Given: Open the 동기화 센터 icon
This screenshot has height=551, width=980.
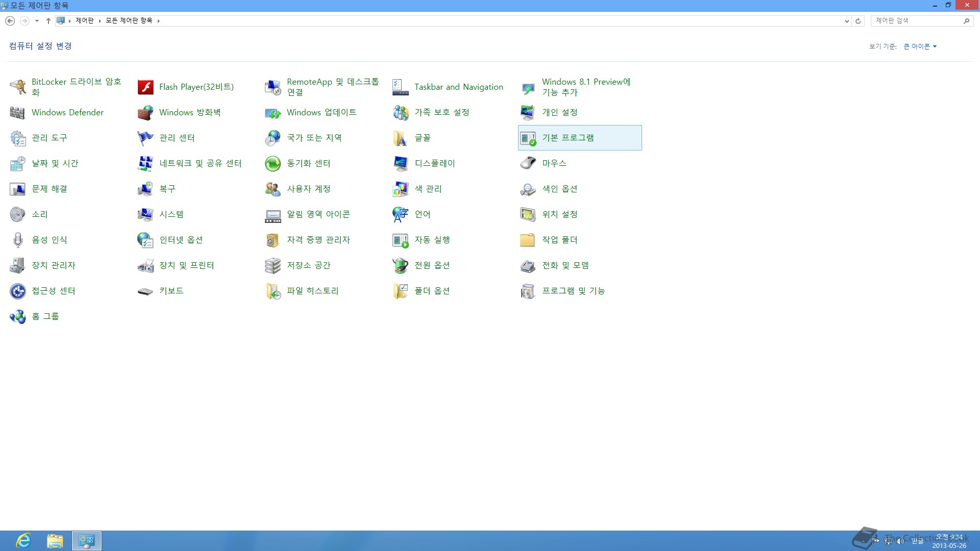Looking at the screenshot, I should click(273, 163).
